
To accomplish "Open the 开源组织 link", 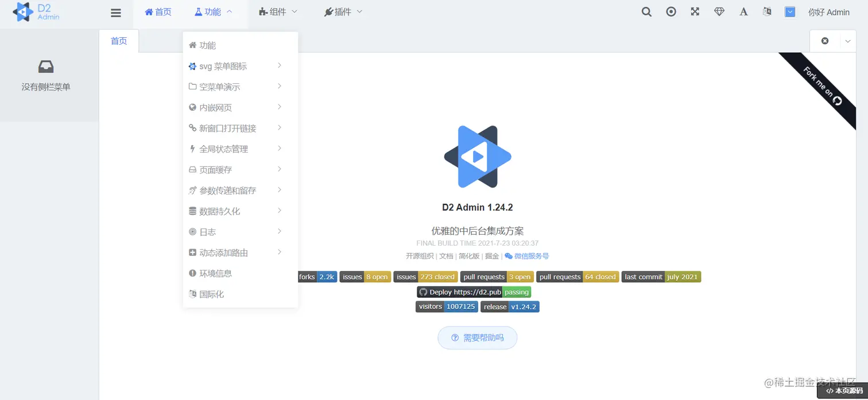I will 420,256.
